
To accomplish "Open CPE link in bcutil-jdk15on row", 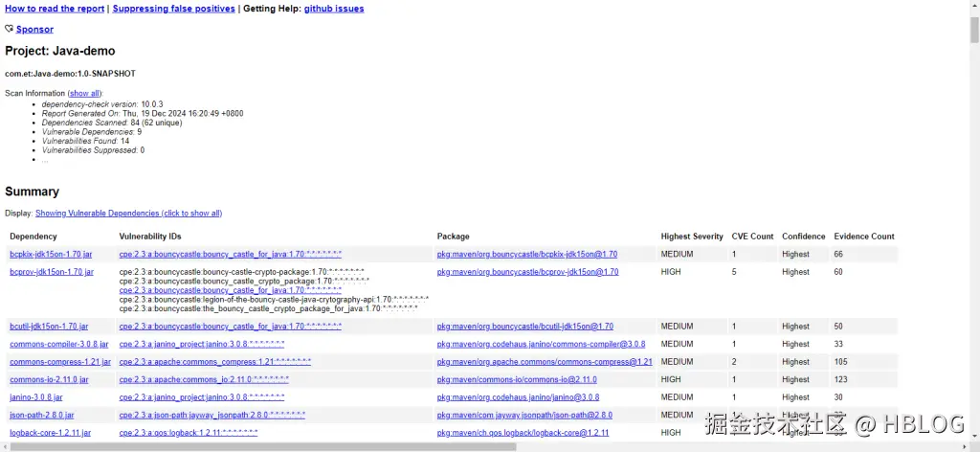I will (x=231, y=327).
